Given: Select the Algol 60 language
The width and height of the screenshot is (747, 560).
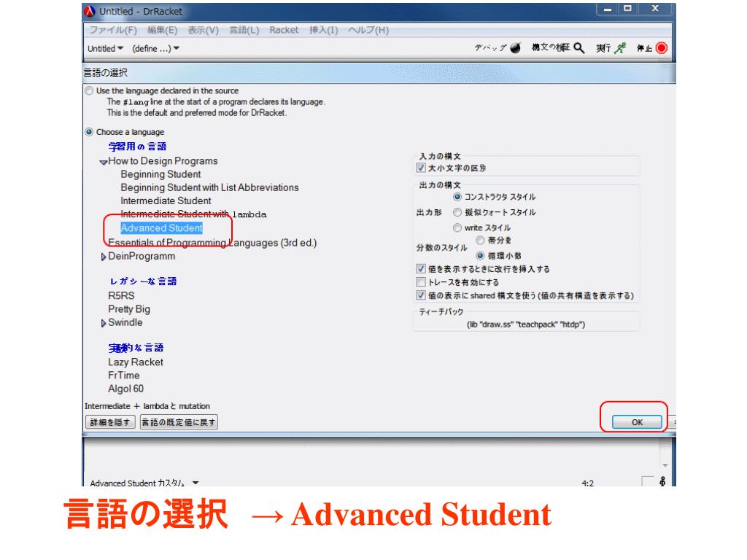Looking at the screenshot, I should point(125,389).
